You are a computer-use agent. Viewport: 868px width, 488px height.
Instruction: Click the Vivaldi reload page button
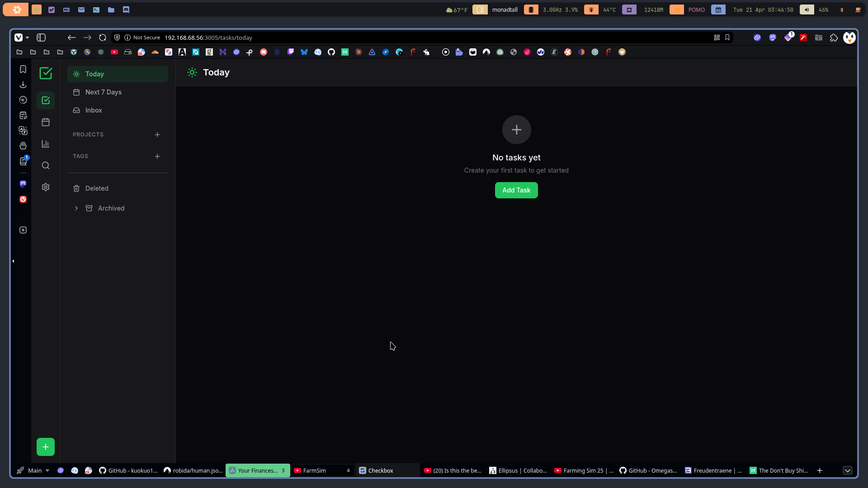tap(103, 38)
